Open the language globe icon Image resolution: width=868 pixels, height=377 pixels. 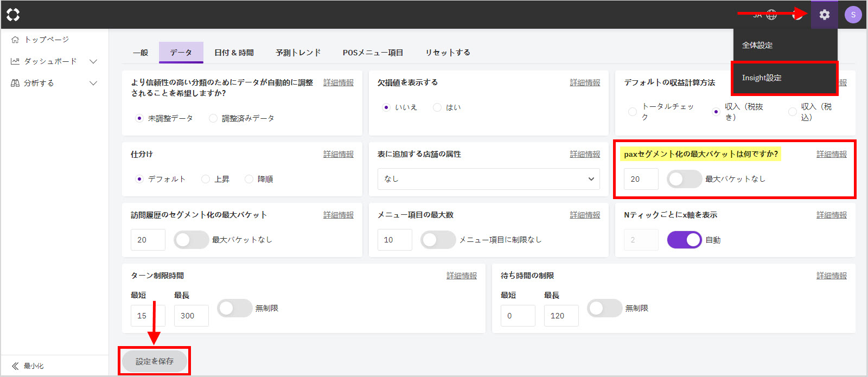[x=771, y=15]
